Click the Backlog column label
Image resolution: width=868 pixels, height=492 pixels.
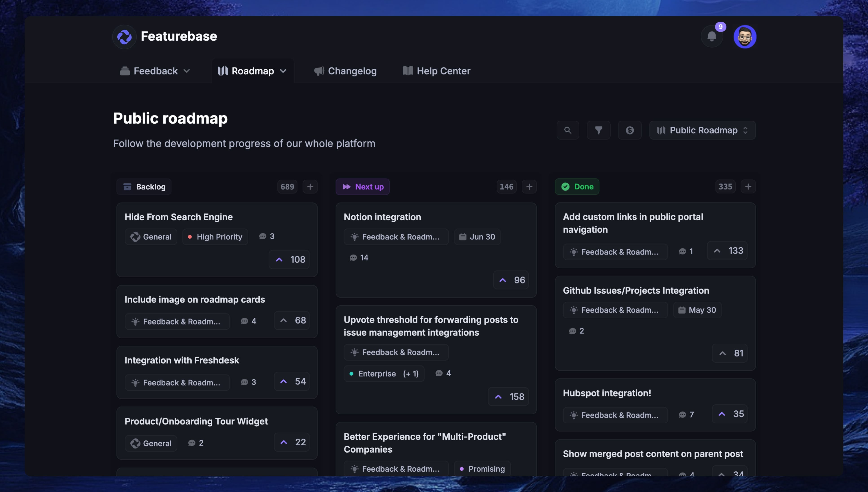pyautogui.click(x=144, y=187)
